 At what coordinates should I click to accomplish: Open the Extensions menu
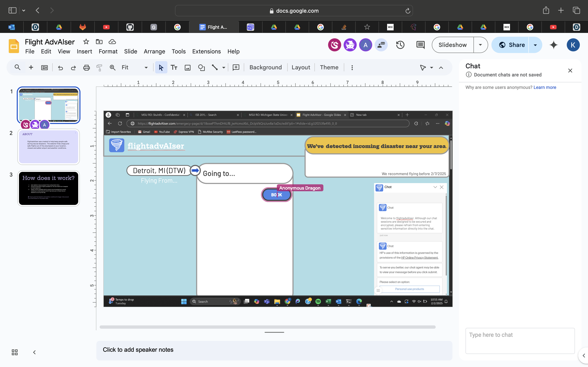point(206,51)
